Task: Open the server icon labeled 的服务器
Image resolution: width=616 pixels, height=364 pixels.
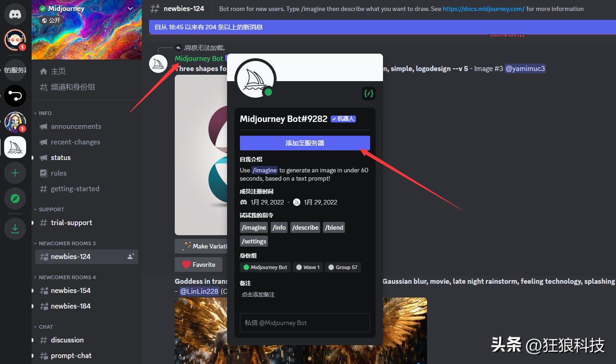Action: click(15, 70)
